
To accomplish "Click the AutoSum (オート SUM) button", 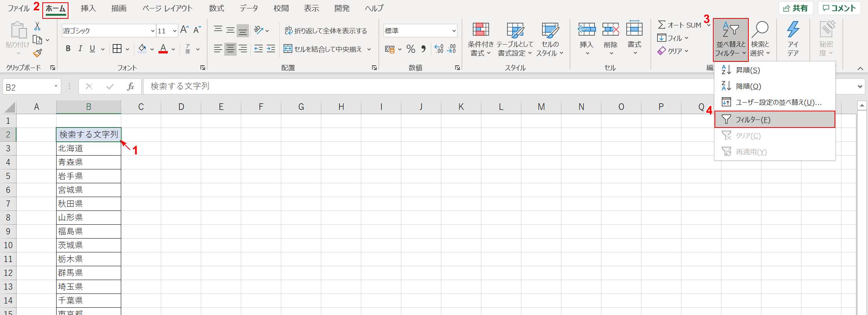I will coord(679,25).
